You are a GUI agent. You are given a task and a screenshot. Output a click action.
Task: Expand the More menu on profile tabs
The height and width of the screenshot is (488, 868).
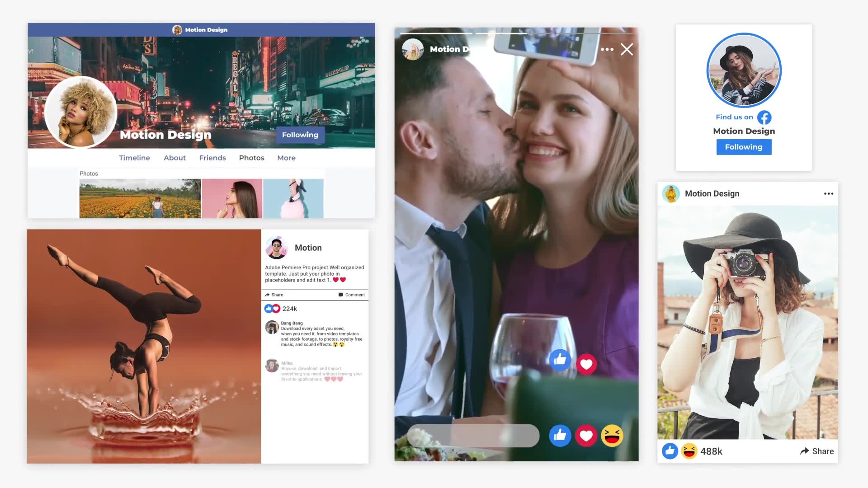tap(286, 157)
